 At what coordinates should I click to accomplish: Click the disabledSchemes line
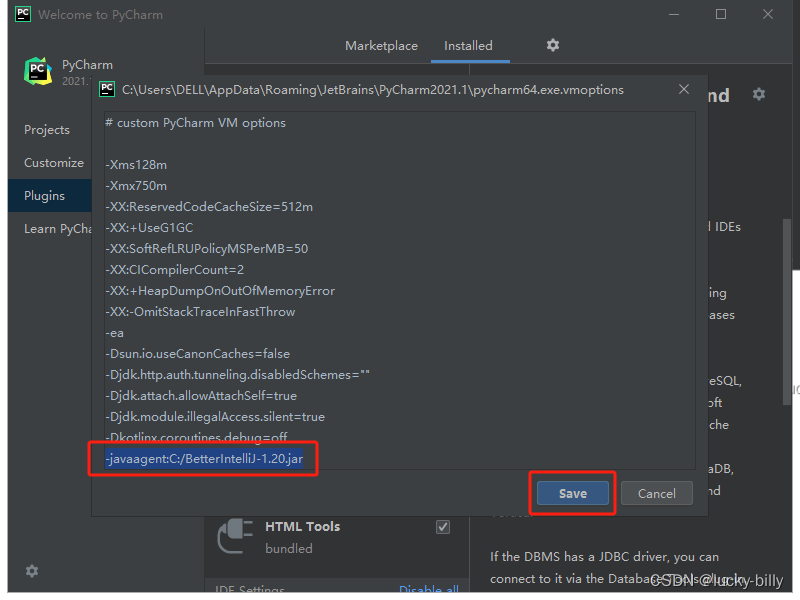(x=237, y=374)
